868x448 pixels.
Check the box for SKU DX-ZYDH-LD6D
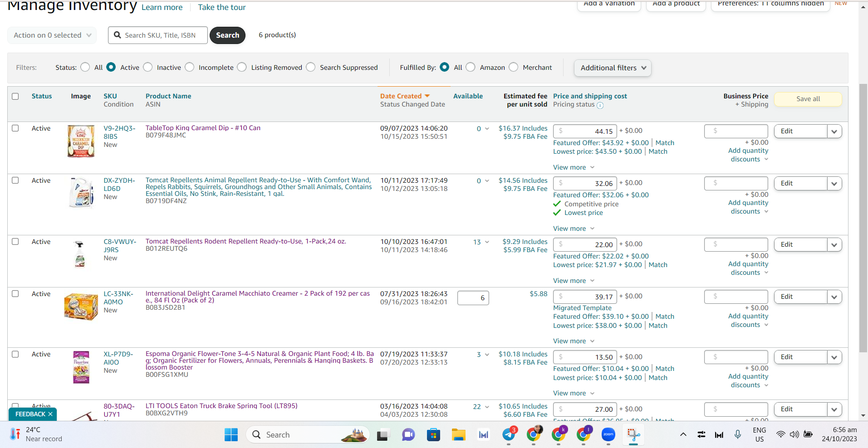[x=15, y=180]
